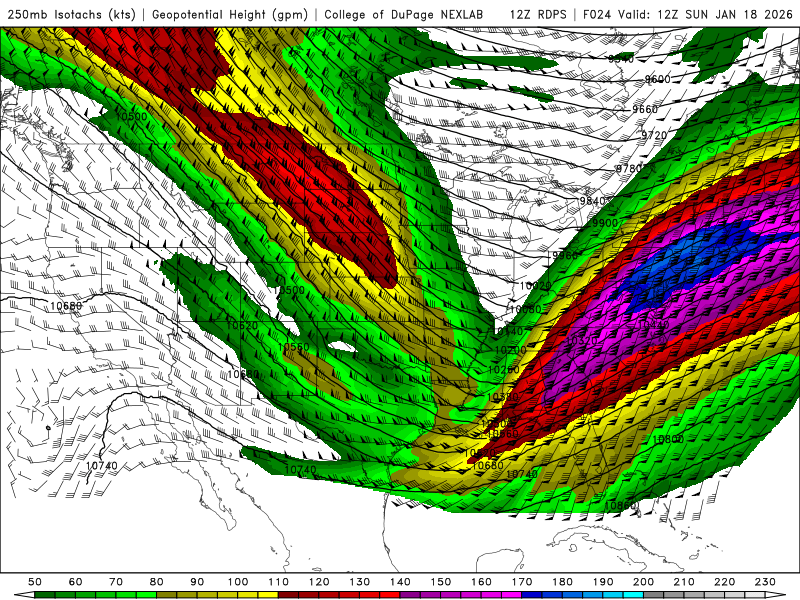Click the 210 knots legend label
The image size is (800, 600).
tap(684, 582)
